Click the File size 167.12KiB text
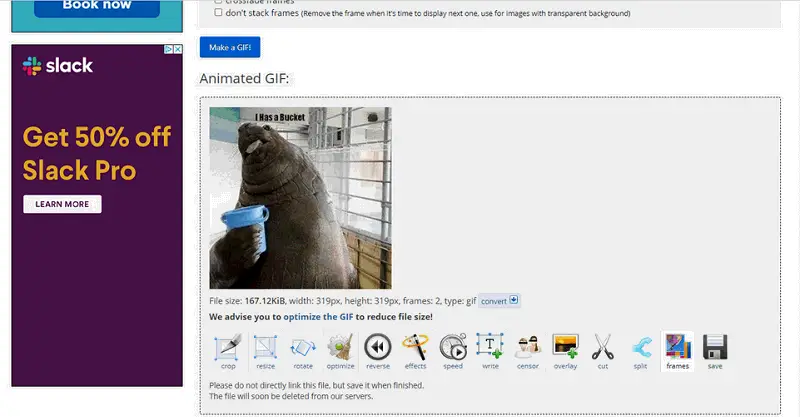Viewport: 800px width, 417px height. 247,301
